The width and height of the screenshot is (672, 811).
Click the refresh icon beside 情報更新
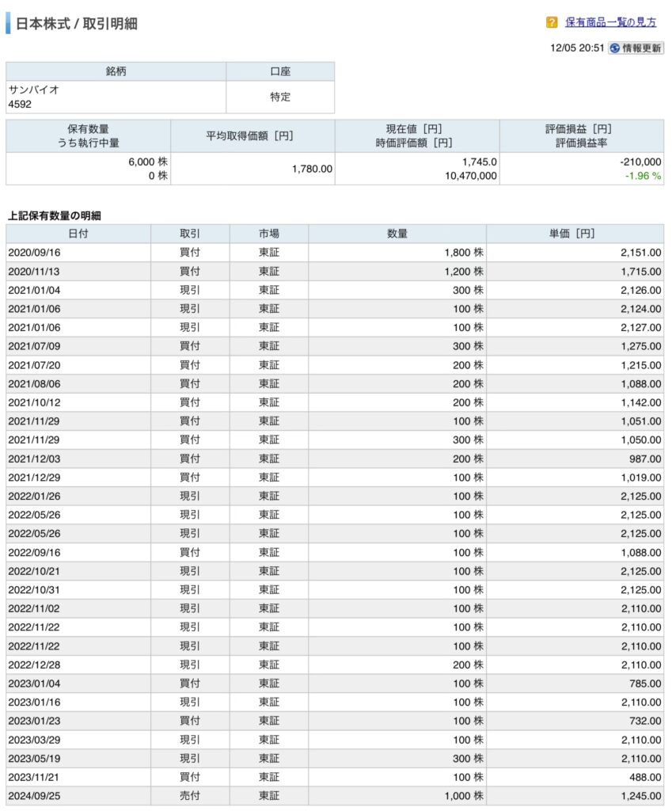click(x=614, y=48)
